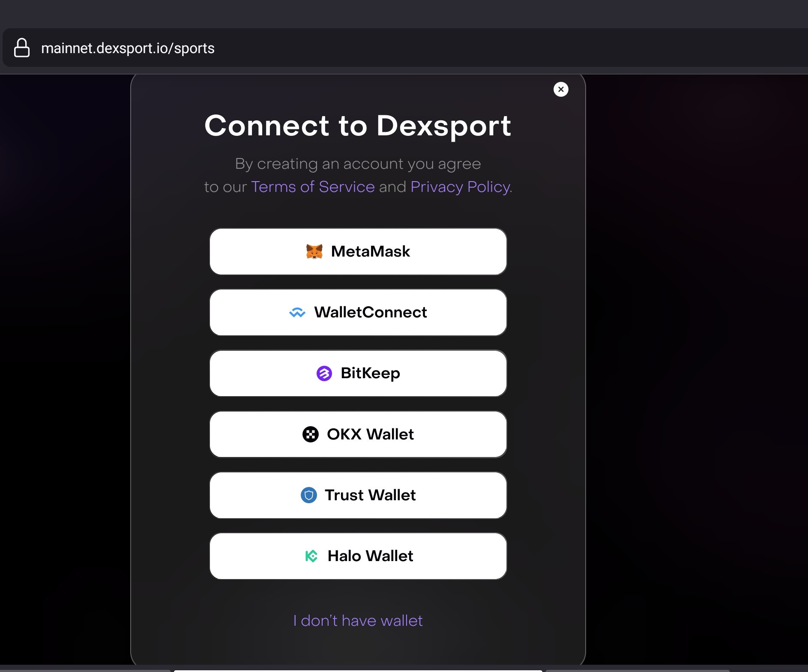808x672 pixels.
Task: Click the Connect to Dexsport heading
Action: click(358, 126)
